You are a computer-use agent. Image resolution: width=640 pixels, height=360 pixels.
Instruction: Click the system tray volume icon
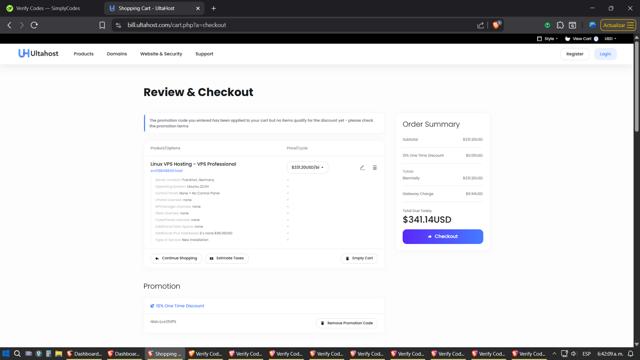573,354
